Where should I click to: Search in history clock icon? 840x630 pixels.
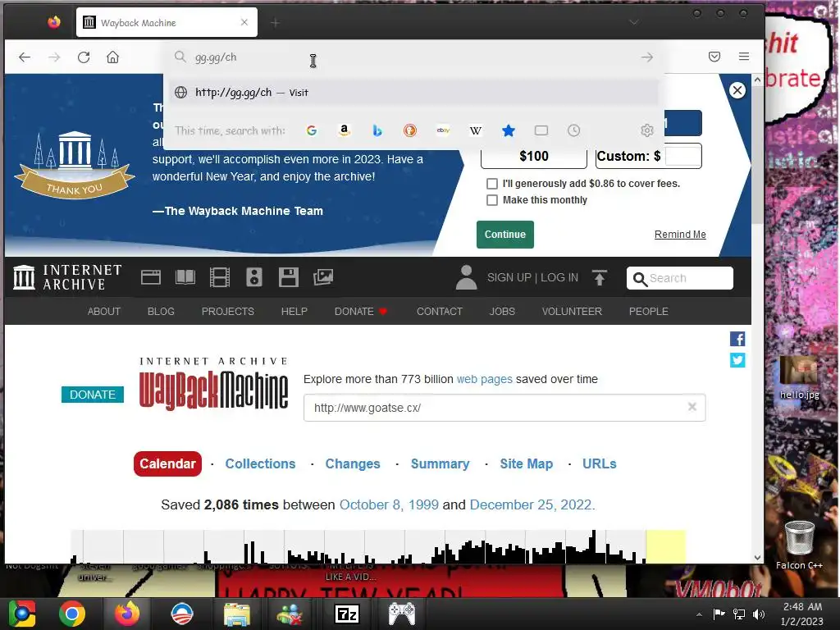pos(573,130)
